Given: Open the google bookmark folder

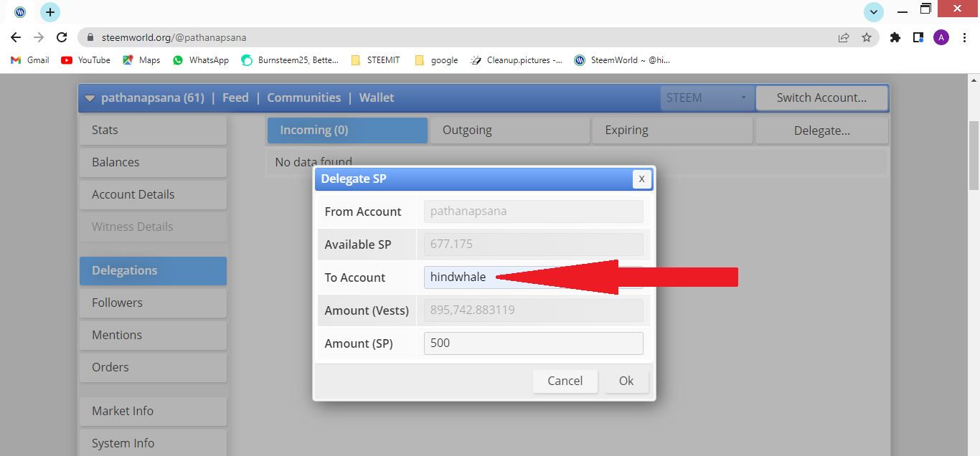Looking at the screenshot, I should (x=436, y=60).
